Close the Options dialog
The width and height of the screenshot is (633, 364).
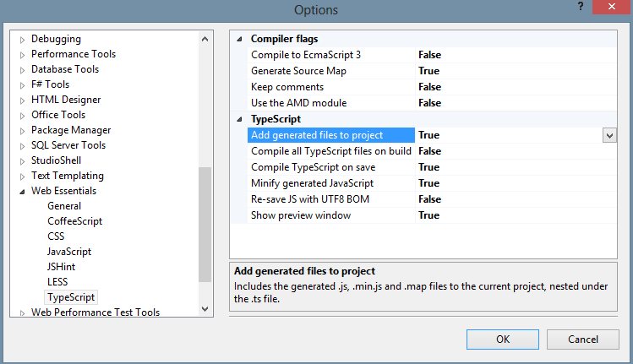coord(611,7)
